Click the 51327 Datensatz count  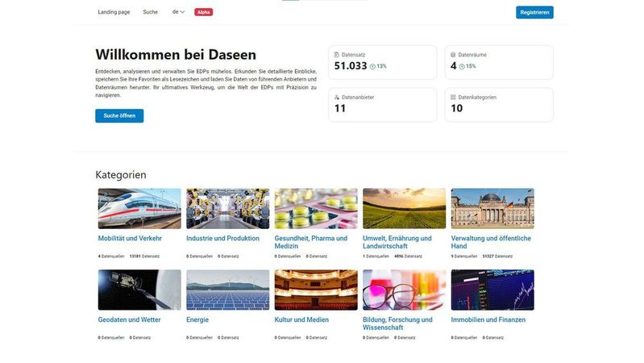tap(497, 257)
